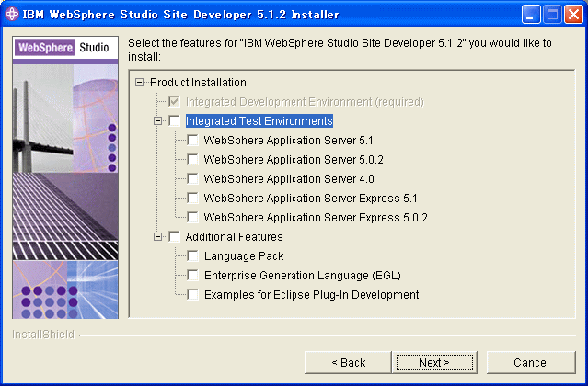Close the installer window
This screenshot has width=588, height=386.
[x=573, y=15]
